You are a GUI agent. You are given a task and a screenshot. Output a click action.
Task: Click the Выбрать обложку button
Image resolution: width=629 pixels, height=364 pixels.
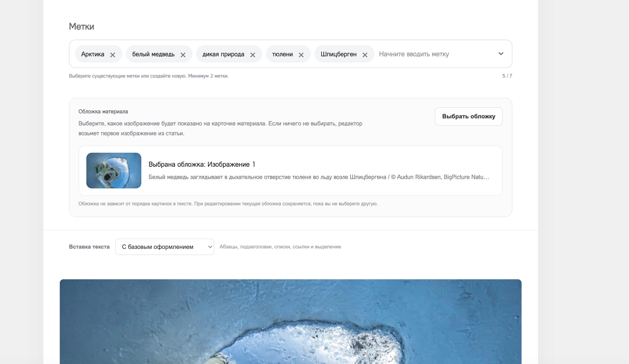[469, 116]
